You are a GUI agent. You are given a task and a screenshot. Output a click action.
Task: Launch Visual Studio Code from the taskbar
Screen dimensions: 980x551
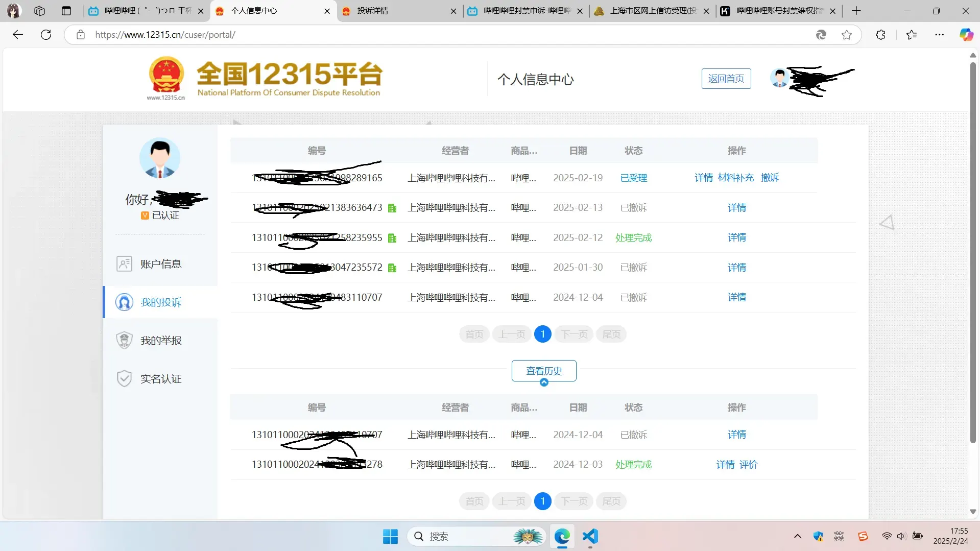590,536
